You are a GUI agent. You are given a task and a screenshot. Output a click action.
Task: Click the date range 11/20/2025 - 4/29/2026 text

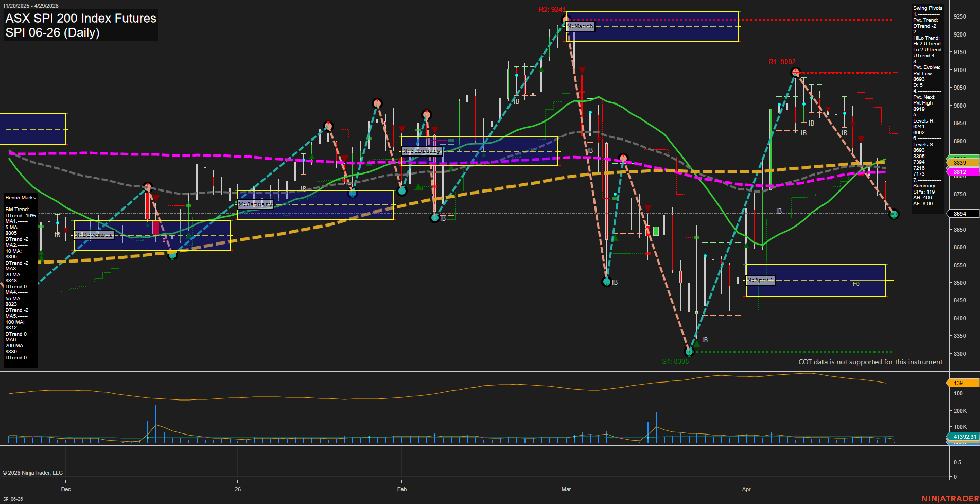[31, 5]
